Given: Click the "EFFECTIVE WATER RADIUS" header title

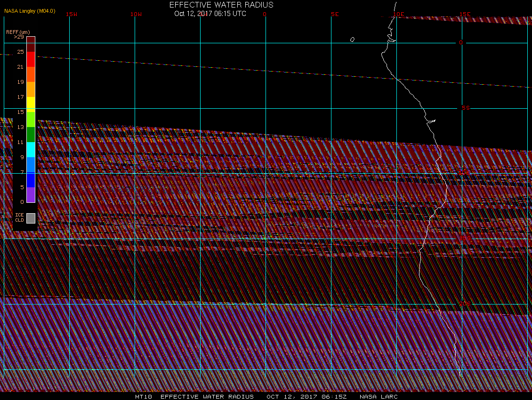Looking at the screenshot, I should [221, 5].
